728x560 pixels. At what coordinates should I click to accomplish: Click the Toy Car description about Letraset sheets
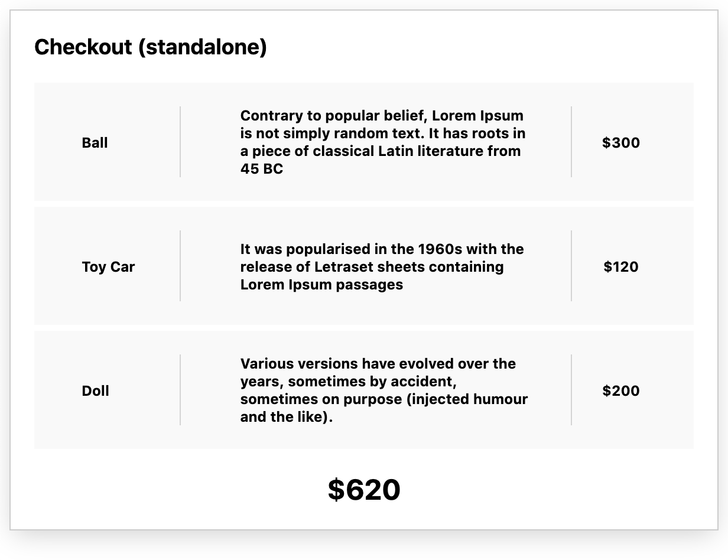click(382, 266)
